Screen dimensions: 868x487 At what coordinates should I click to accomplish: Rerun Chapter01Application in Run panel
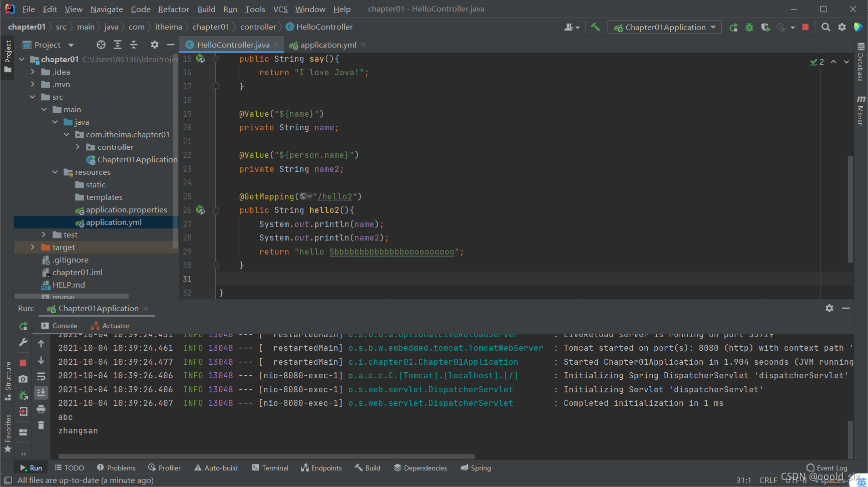point(23,326)
